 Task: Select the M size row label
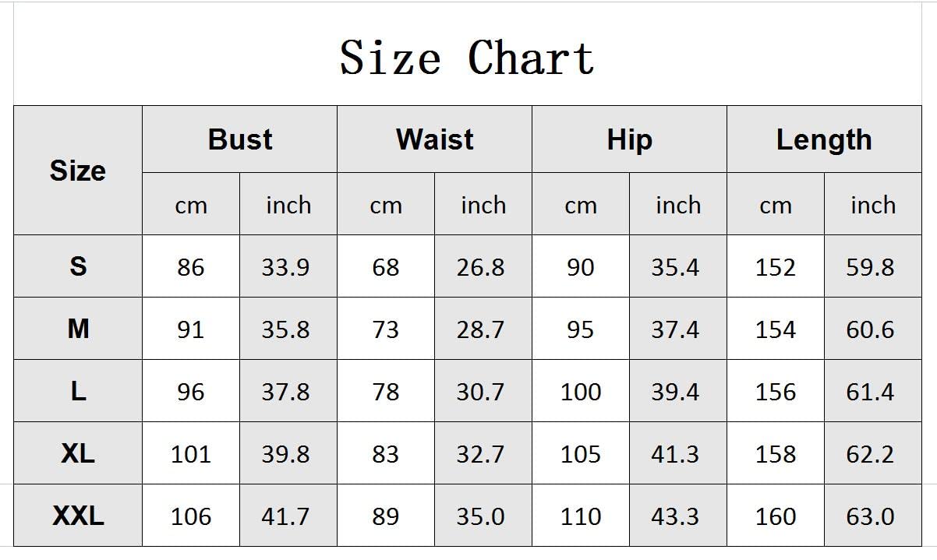(x=78, y=329)
